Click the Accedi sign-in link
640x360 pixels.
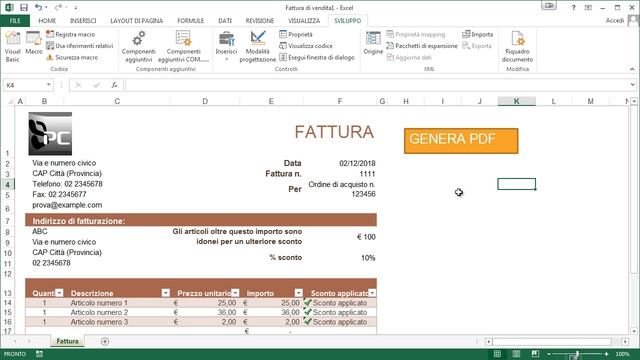pyautogui.click(x=615, y=20)
